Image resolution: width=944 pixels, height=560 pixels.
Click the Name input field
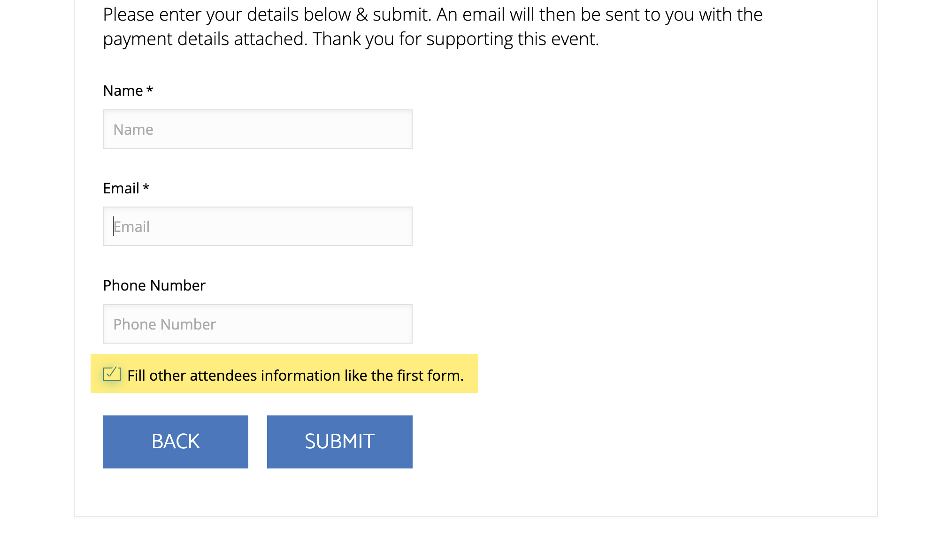coord(257,129)
